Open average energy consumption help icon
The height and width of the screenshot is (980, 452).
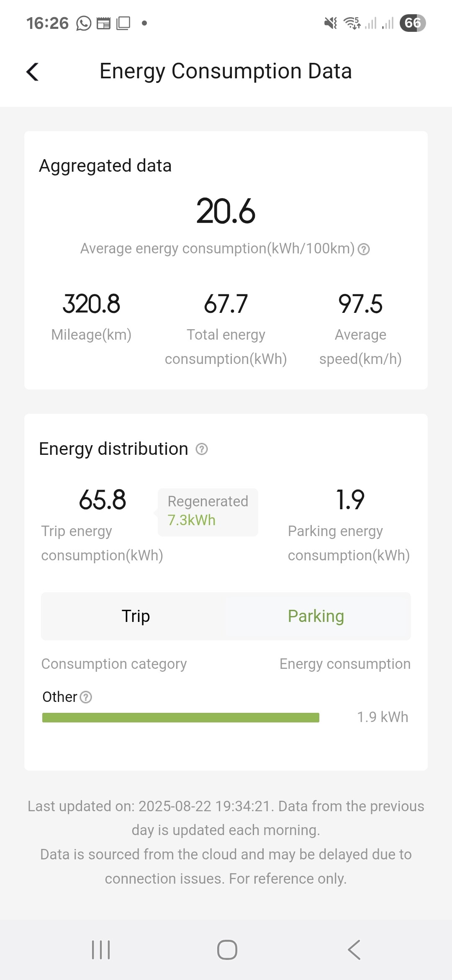[364, 249]
